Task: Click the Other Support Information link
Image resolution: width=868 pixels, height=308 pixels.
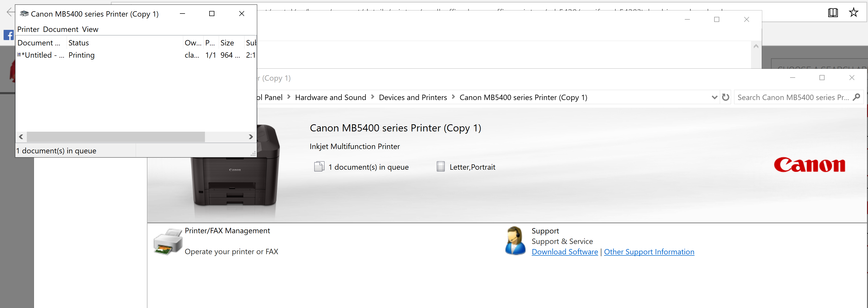Action: pos(650,252)
